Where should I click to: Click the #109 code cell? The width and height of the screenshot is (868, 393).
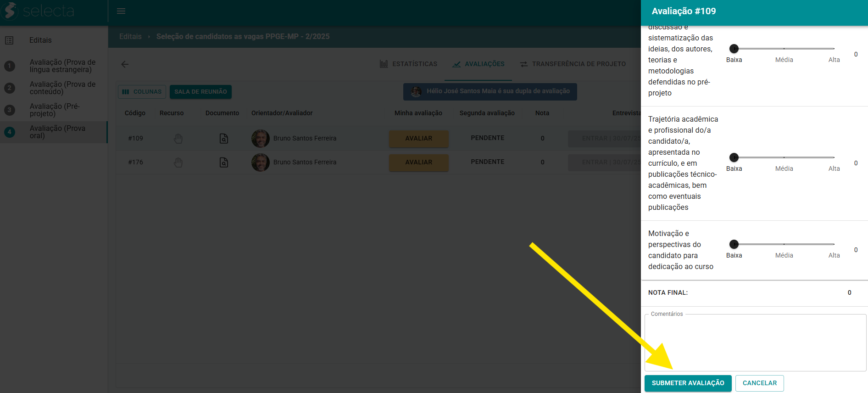tap(136, 138)
